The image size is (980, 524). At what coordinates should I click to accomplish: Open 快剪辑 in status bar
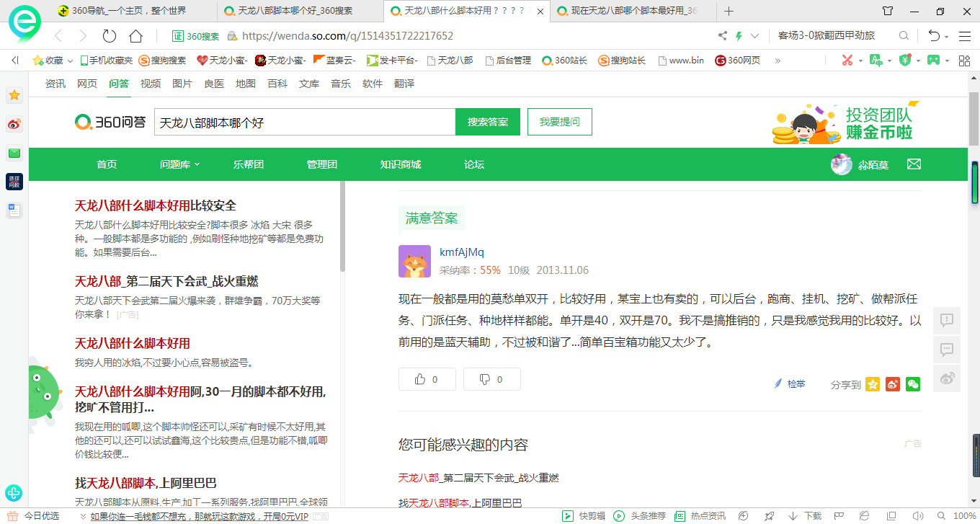[x=584, y=516]
